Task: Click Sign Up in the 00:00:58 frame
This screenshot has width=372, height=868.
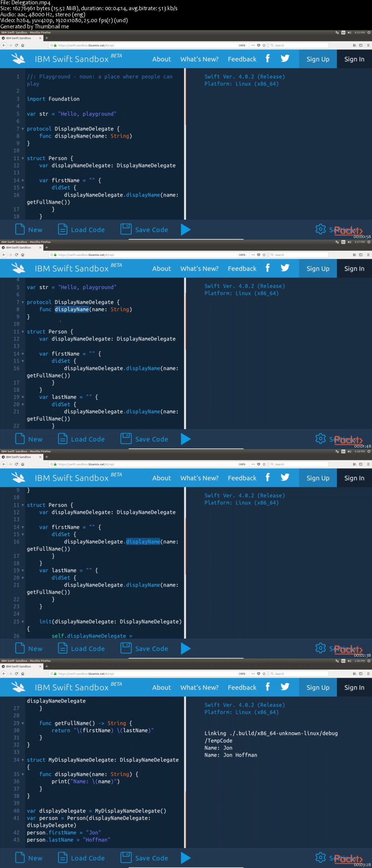Action: 318,59
